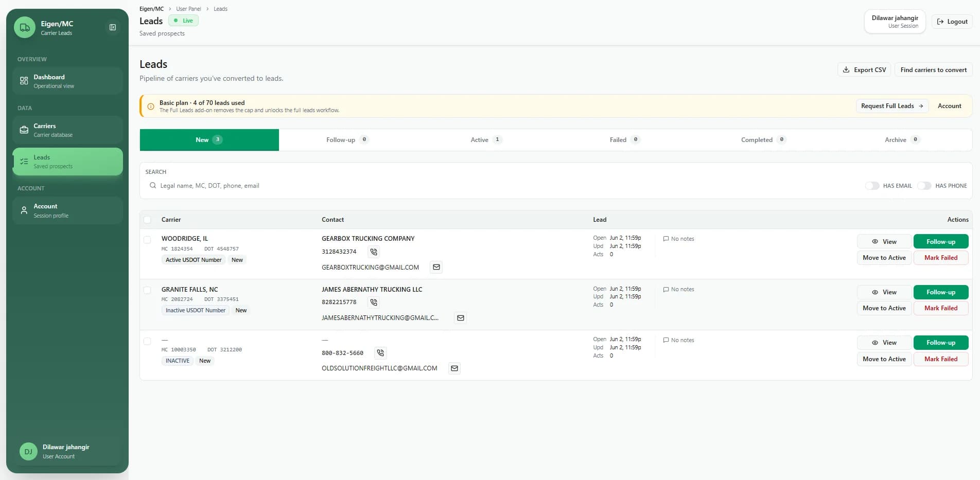Click the info icon in Basic plan banner
The height and width of the screenshot is (480, 980).
click(x=151, y=106)
